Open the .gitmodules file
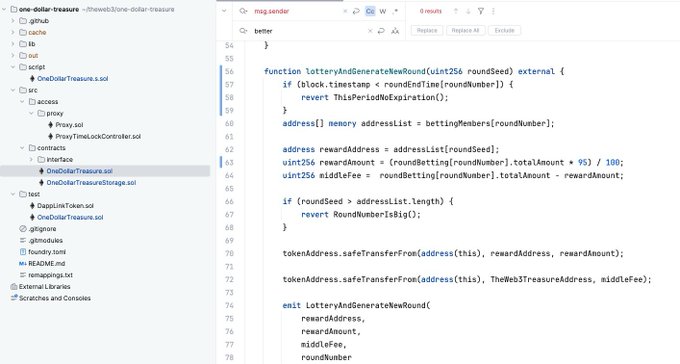The width and height of the screenshot is (680, 364). pos(45,240)
